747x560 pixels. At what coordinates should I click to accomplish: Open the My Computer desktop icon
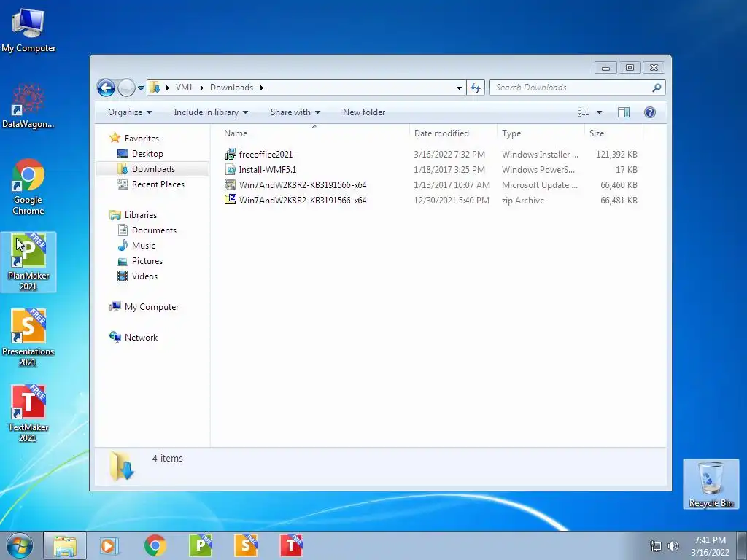click(x=28, y=31)
